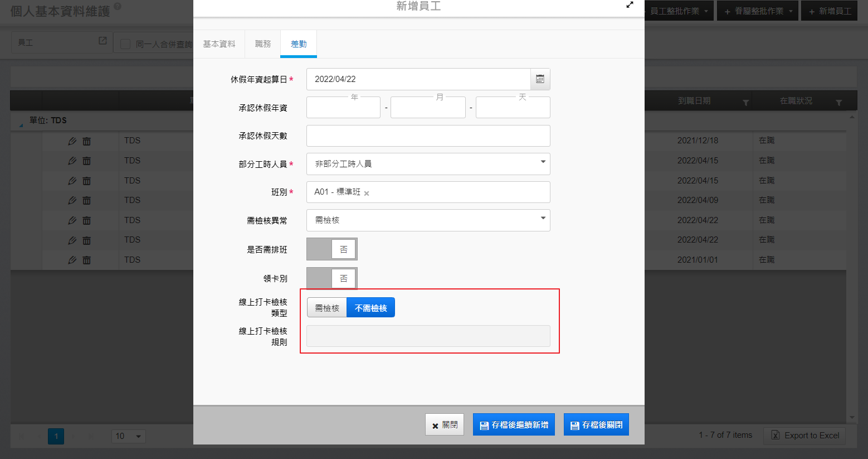This screenshot has width=868, height=459.
Task: Click the 到職日期 column filter icon
Action: 745,102
